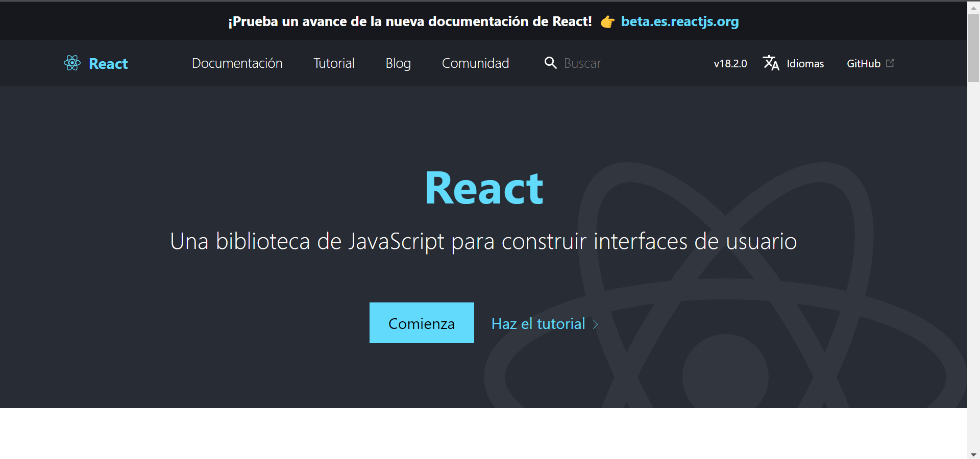Open the Comunidad nav item
Image resolution: width=980 pixels, height=459 pixels.
[x=475, y=63]
